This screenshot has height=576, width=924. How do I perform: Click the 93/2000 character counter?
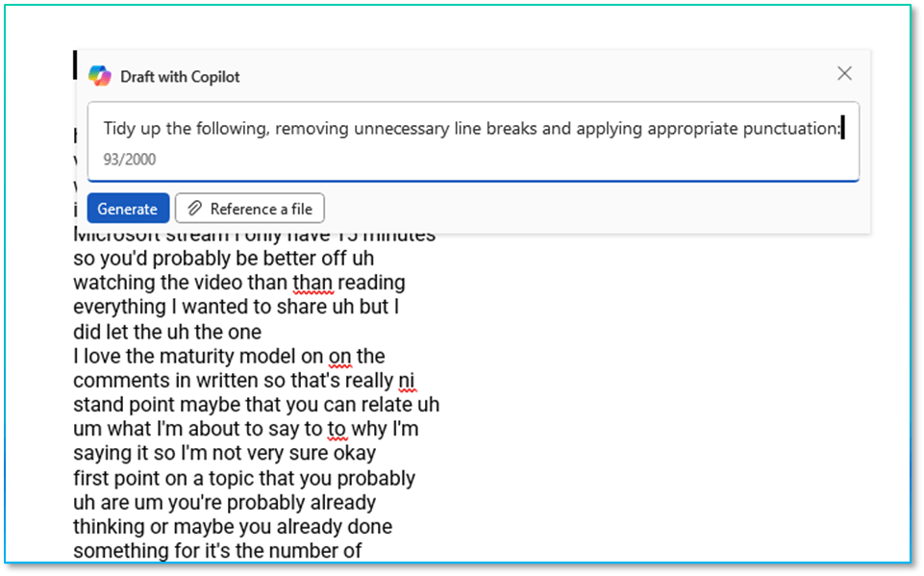130,160
